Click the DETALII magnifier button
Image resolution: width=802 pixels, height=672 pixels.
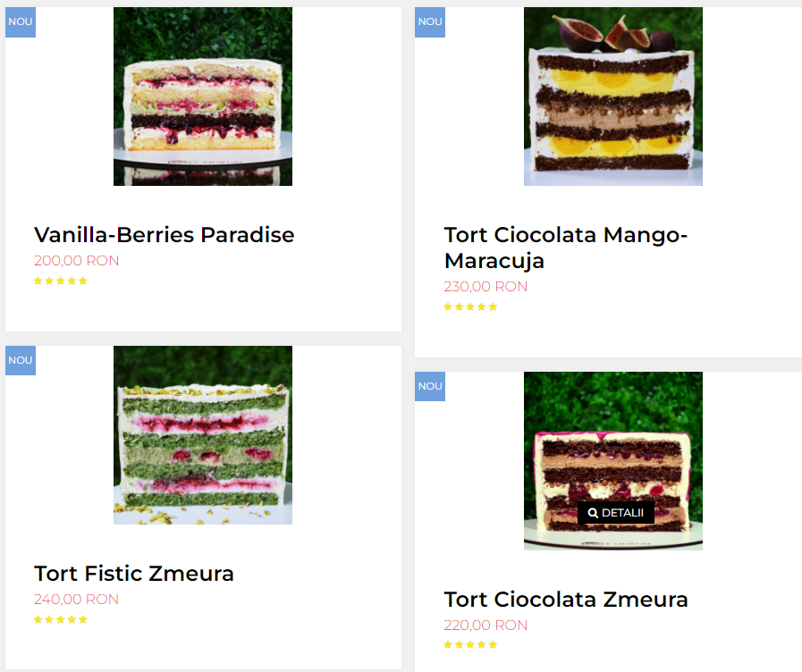(616, 513)
